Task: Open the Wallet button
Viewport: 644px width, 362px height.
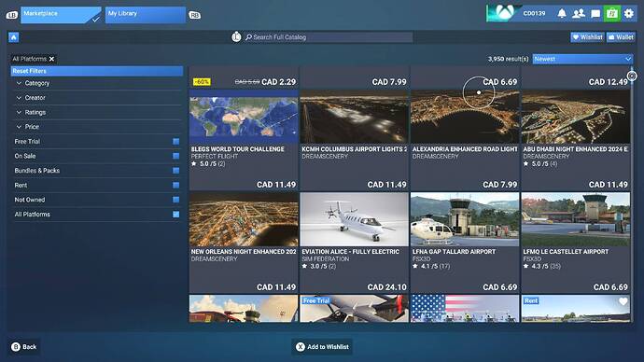Action: coord(621,37)
